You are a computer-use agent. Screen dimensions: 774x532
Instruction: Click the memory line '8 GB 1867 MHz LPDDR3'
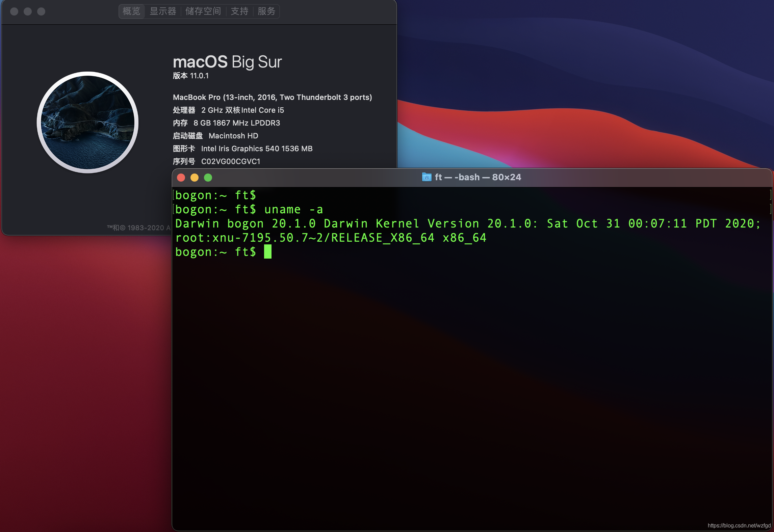pyautogui.click(x=237, y=123)
